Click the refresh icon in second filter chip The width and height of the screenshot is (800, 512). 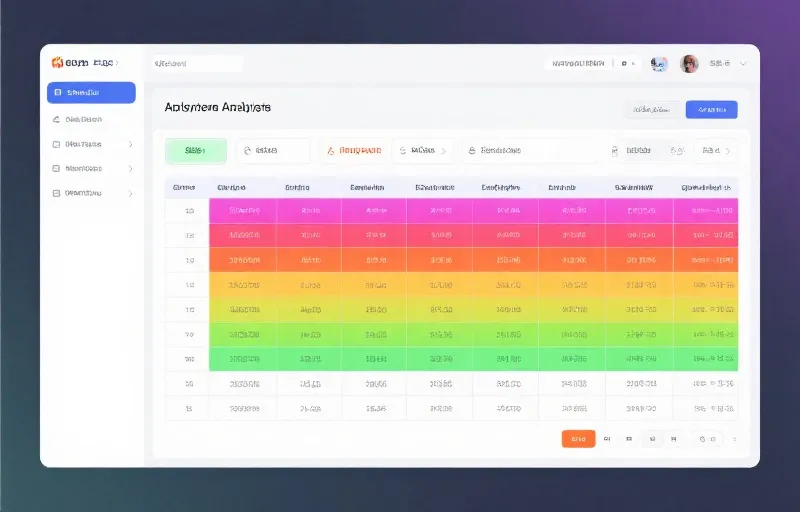coord(248,150)
